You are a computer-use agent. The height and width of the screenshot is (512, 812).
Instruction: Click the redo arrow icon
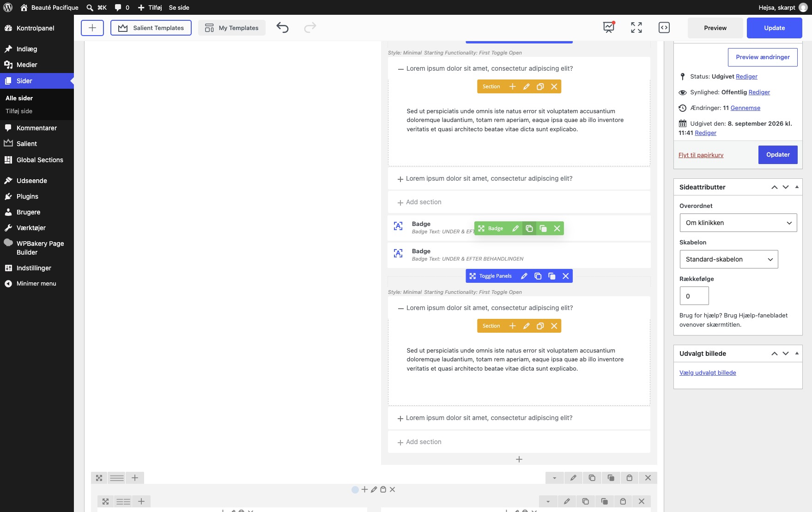[310, 28]
